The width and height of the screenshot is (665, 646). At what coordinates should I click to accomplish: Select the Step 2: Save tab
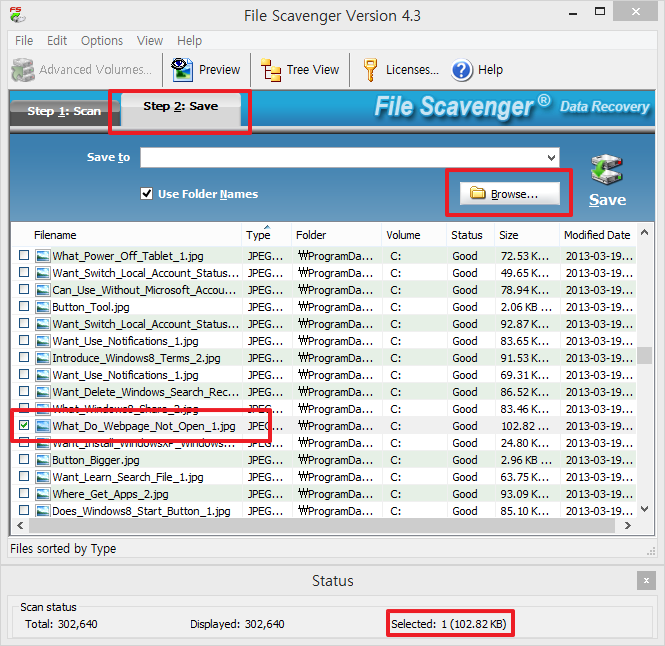(x=181, y=108)
